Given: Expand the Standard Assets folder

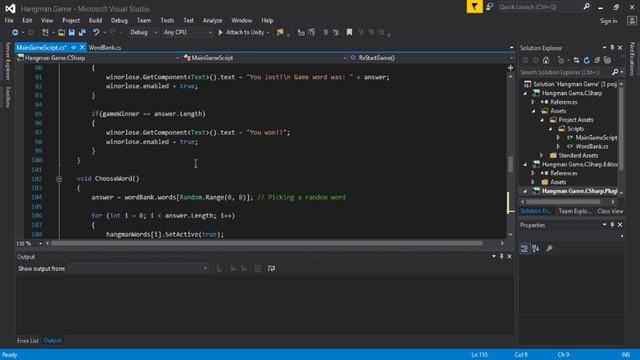Looking at the screenshot, I should (542, 156).
